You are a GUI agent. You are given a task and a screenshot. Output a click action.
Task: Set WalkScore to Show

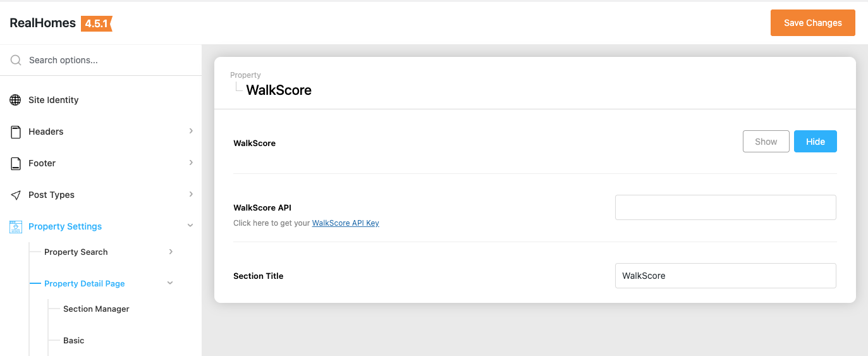pyautogui.click(x=766, y=142)
